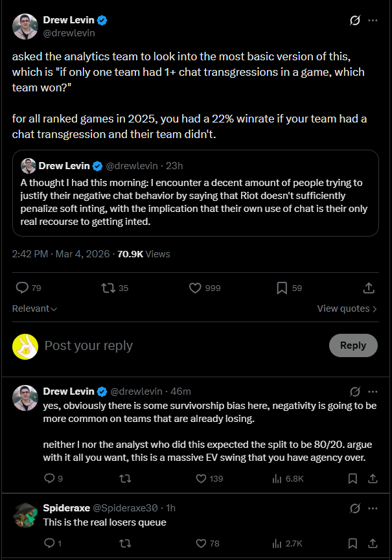Screen dimensions: 392x560
Task: Open View quotes link
Action: (347, 309)
